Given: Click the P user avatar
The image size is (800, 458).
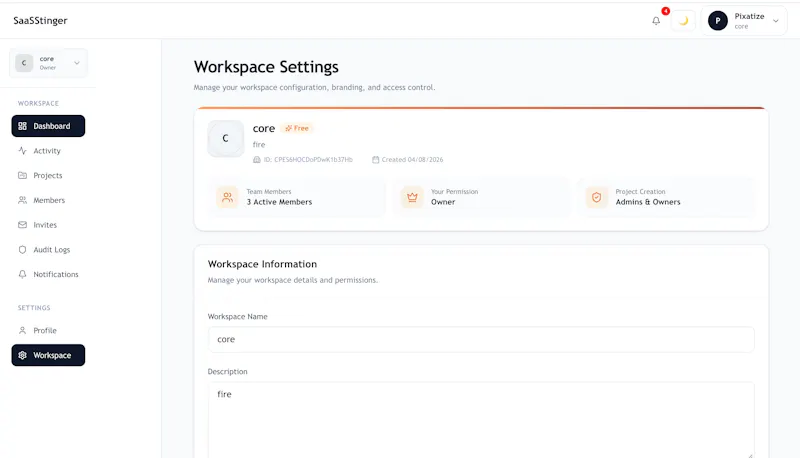Looking at the screenshot, I should (717, 21).
